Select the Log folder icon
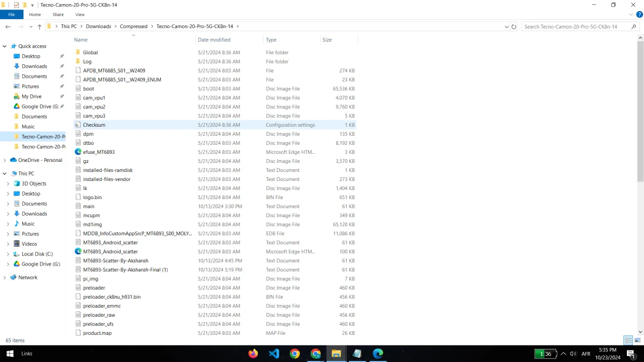Screen dimensions: 644x362 tap(78, 61)
